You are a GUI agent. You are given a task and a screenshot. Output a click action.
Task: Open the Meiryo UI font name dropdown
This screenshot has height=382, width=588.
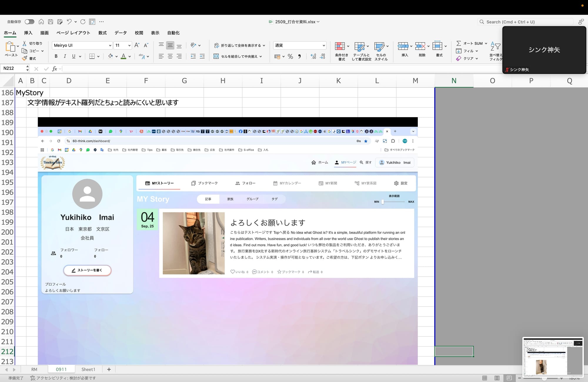[110, 45]
